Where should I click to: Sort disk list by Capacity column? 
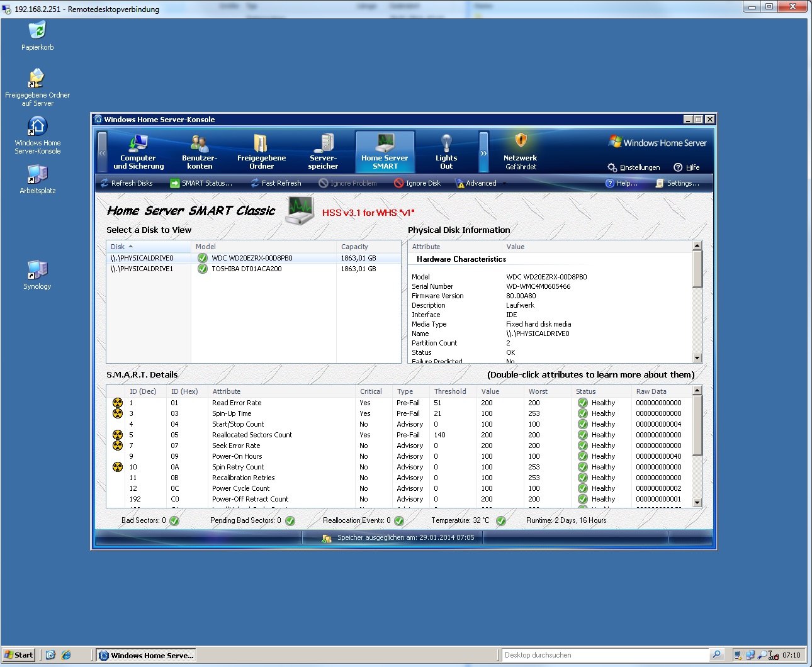click(x=369, y=247)
